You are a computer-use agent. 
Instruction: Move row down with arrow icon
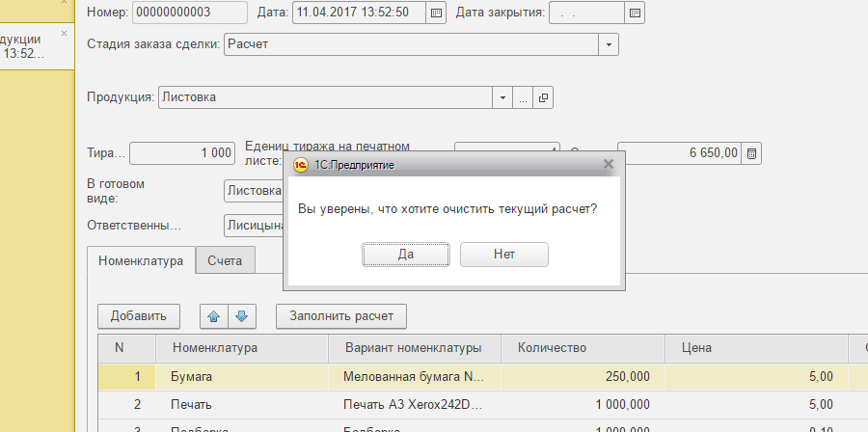coord(241,315)
